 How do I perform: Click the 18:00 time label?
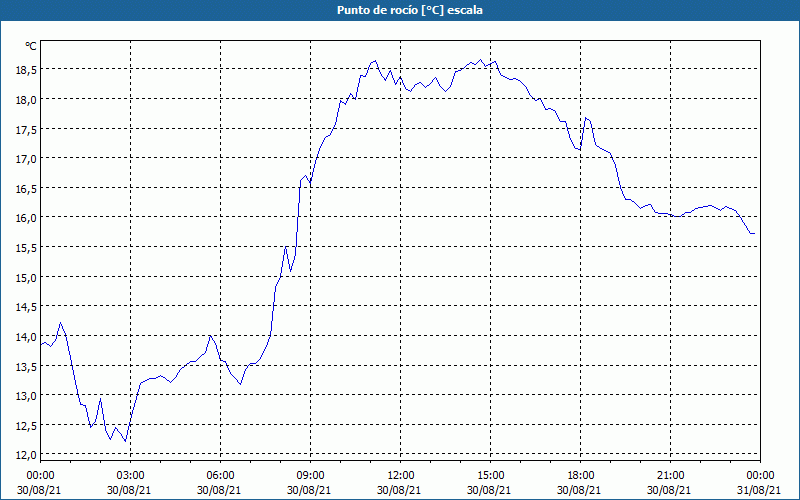pyautogui.click(x=580, y=476)
